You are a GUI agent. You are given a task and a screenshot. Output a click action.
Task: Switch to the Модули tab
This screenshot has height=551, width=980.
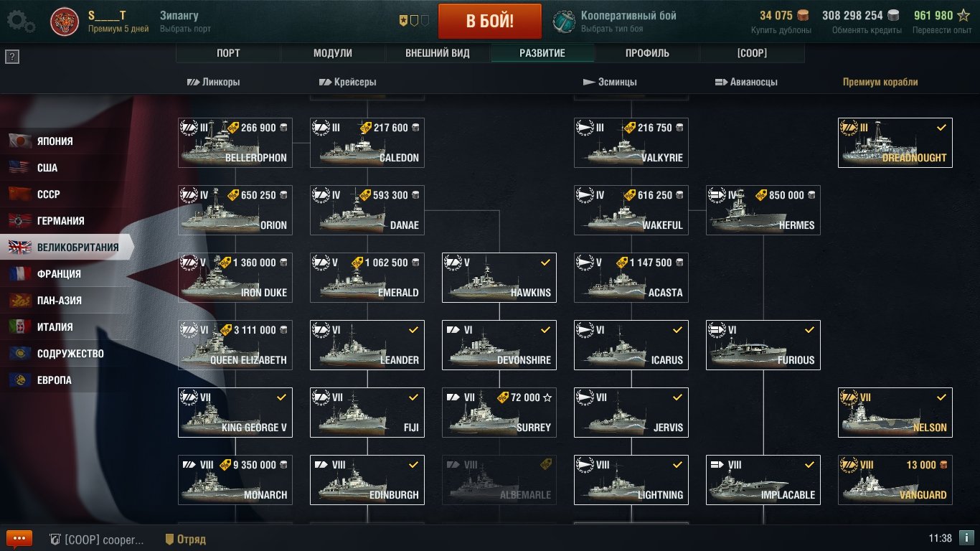pyautogui.click(x=333, y=53)
